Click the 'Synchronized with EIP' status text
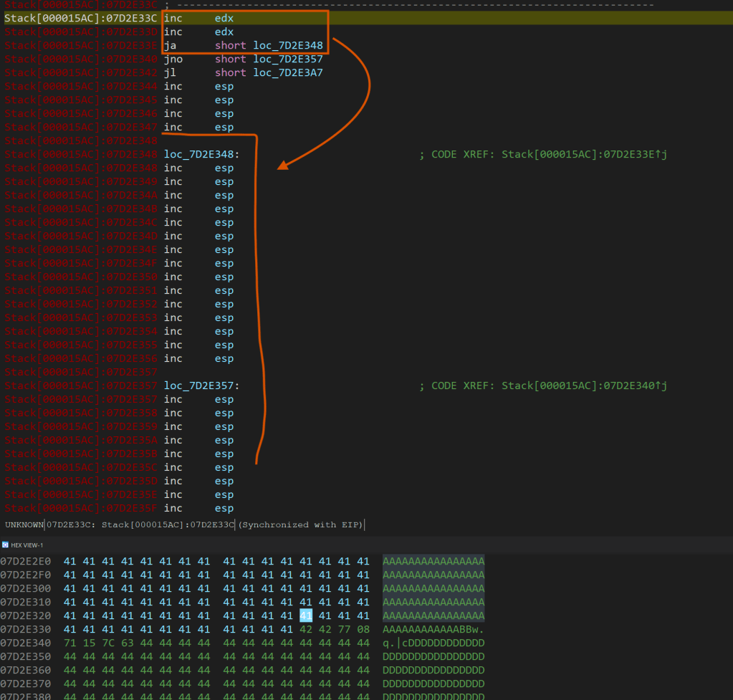The width and height of the screenshot is (733, 700). point(301,525)
